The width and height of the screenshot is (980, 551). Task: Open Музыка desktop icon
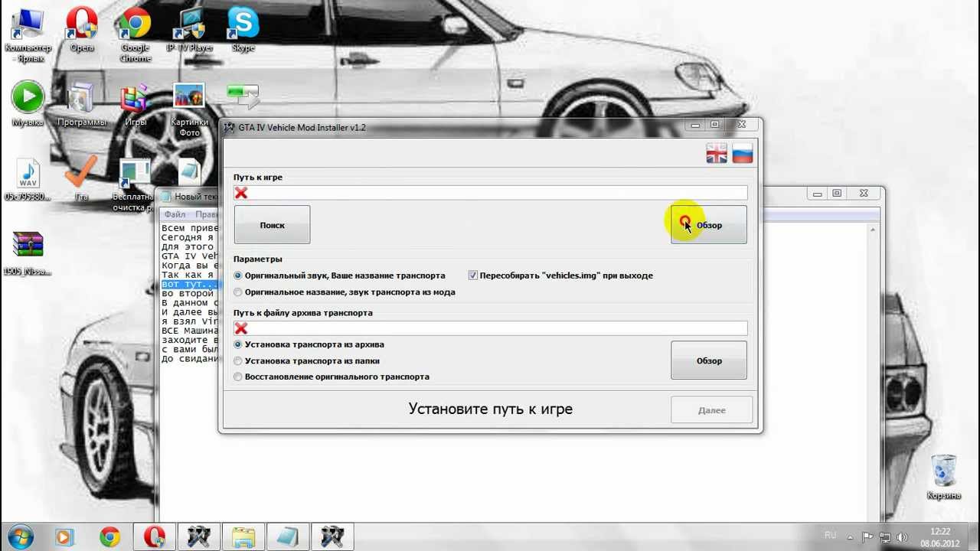(x=28, y=103)
